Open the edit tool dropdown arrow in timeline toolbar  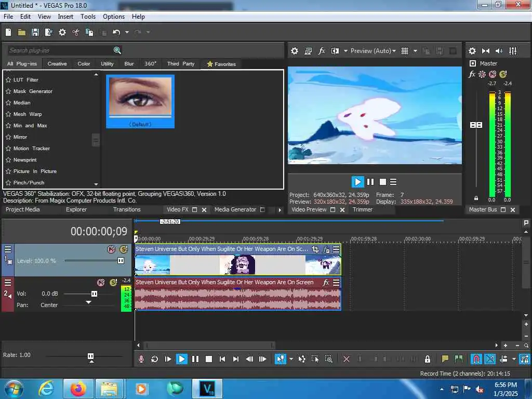pos(291,359)
